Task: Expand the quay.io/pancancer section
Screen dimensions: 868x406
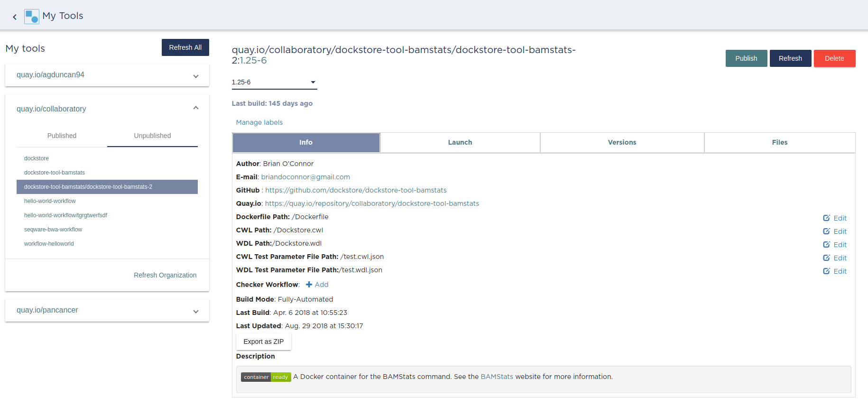Action: point(195,311)
